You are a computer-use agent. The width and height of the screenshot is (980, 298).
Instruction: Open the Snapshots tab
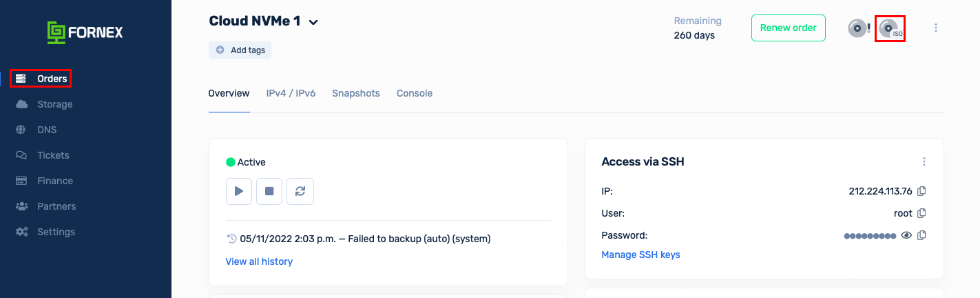356,93
